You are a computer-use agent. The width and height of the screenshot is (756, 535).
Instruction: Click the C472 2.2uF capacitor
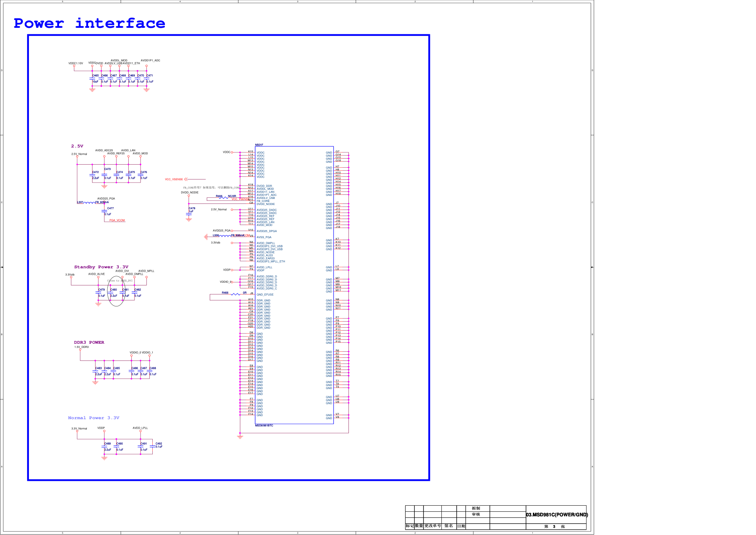pyautogui.click(x=92, y=175)
